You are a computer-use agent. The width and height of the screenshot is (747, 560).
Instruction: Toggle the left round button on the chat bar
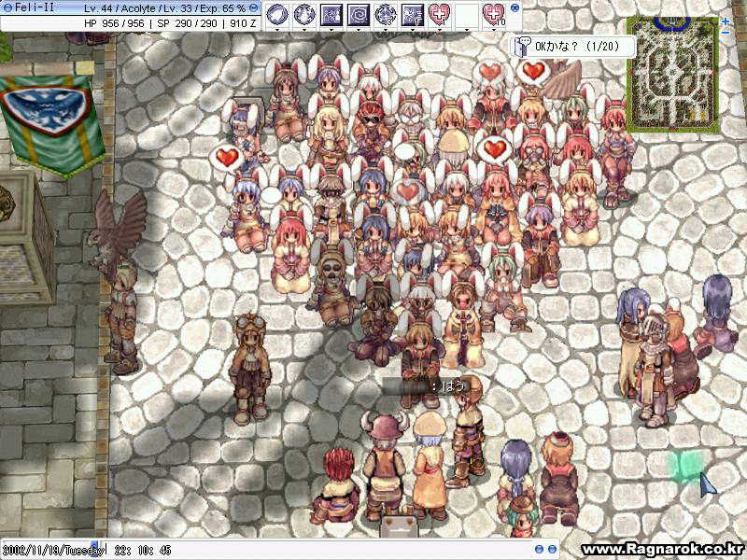[x=539, y=550]
